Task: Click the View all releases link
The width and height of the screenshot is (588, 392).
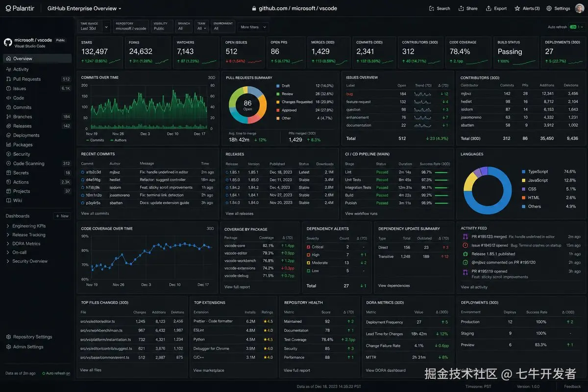Action: point(240,214)
